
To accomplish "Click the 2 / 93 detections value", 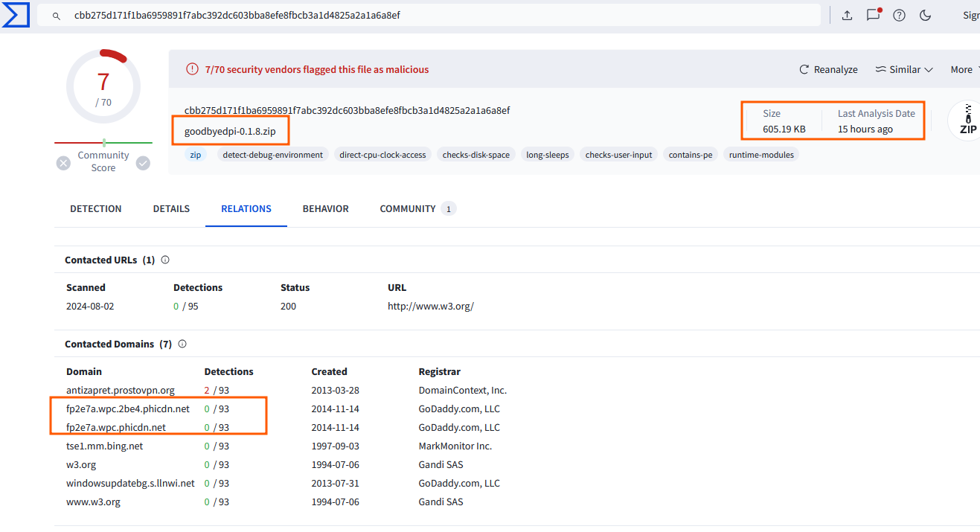I will tap(217, 390).
